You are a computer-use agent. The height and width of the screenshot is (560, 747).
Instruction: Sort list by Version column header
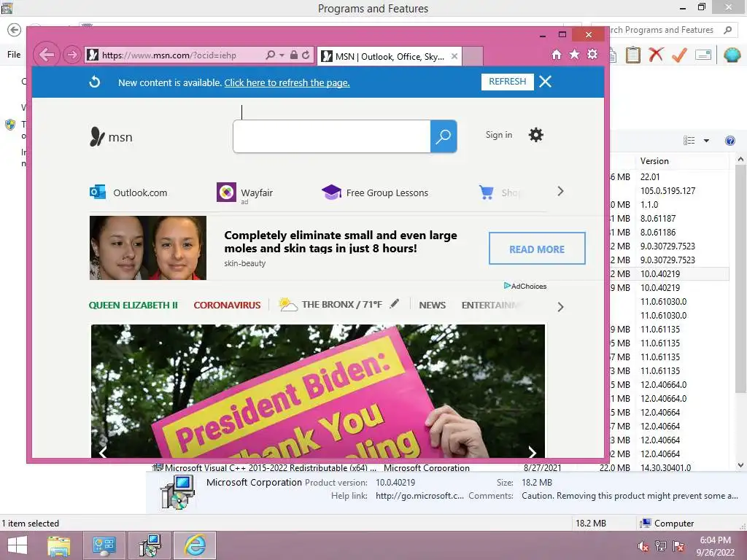coord(683,161)
